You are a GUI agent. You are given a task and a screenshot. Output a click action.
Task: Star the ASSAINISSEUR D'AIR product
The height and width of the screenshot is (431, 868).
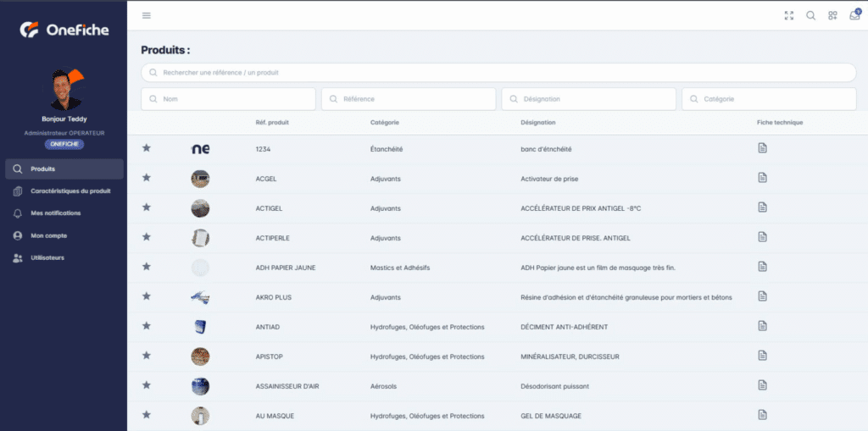click(147, 385)
